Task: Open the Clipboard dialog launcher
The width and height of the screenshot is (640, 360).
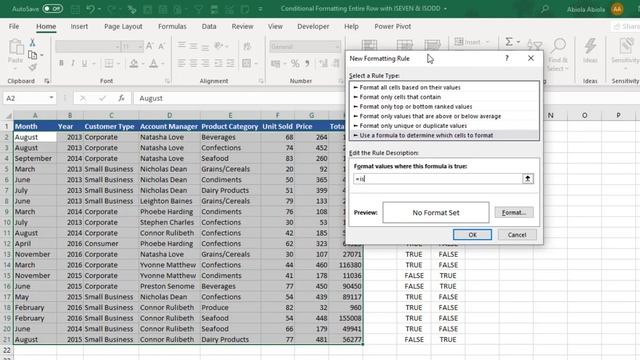Action: (47, 81)
